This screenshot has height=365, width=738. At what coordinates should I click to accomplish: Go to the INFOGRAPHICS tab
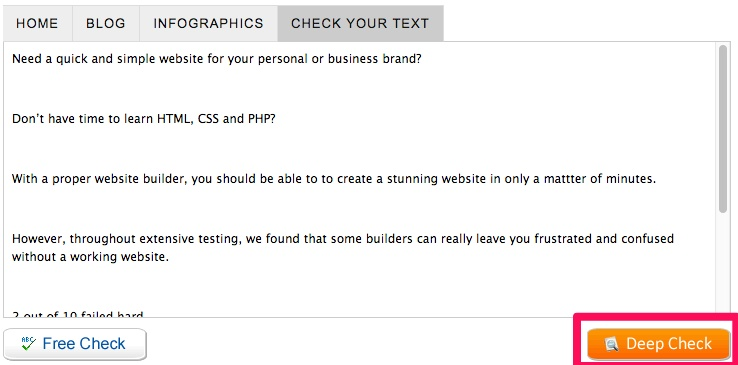[208, 24]
